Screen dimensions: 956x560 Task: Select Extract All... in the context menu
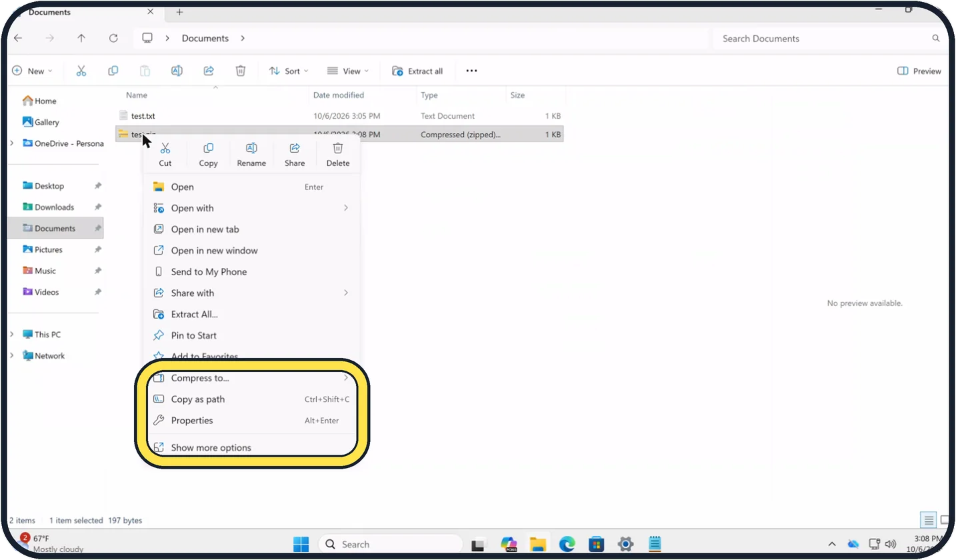point(251,314)
